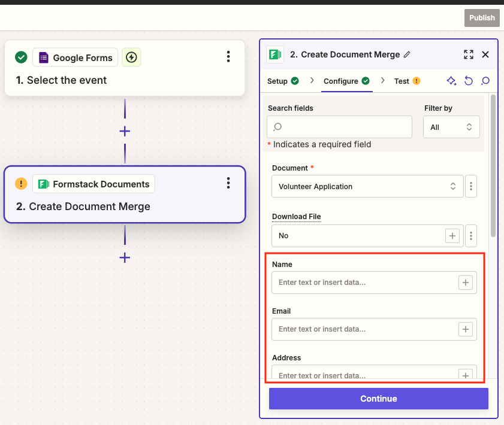Viewport: 504px width, 425px height.
Task: Click the green checkmark on step one
Action: point(20,57)
